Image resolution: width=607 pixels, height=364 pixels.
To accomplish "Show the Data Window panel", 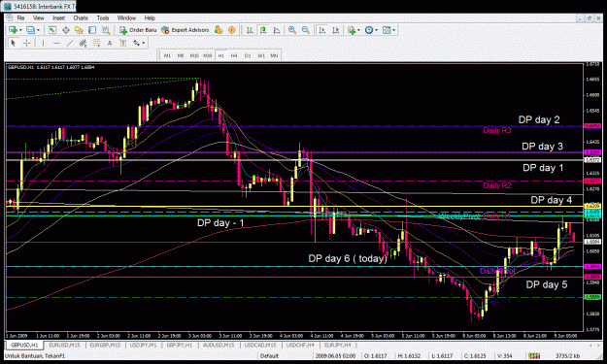I will click(66, 30).
